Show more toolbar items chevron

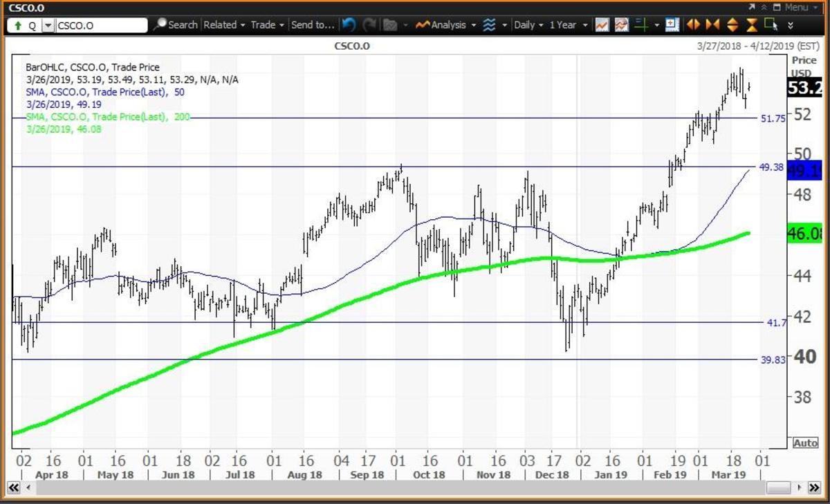(x=790, y=25)
